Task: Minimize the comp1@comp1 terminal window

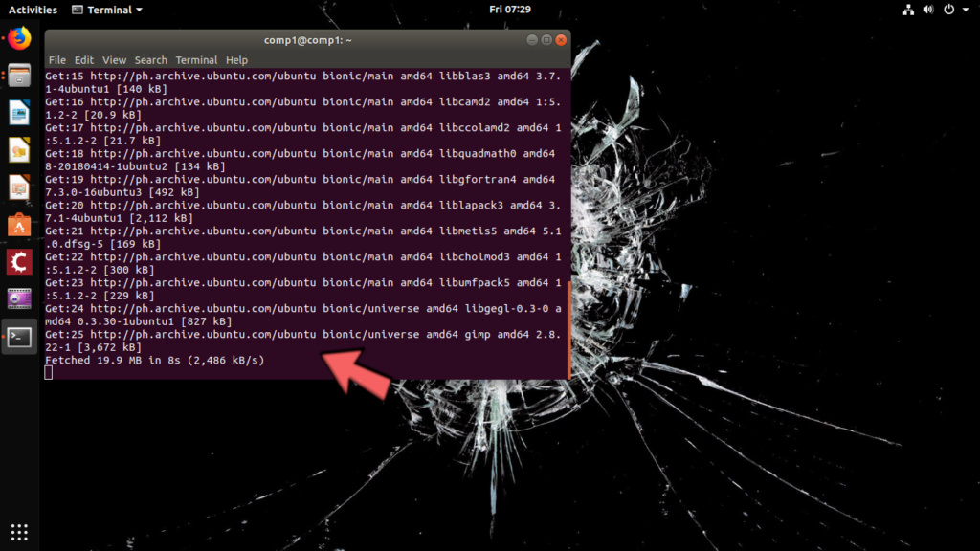Action: 532,40
